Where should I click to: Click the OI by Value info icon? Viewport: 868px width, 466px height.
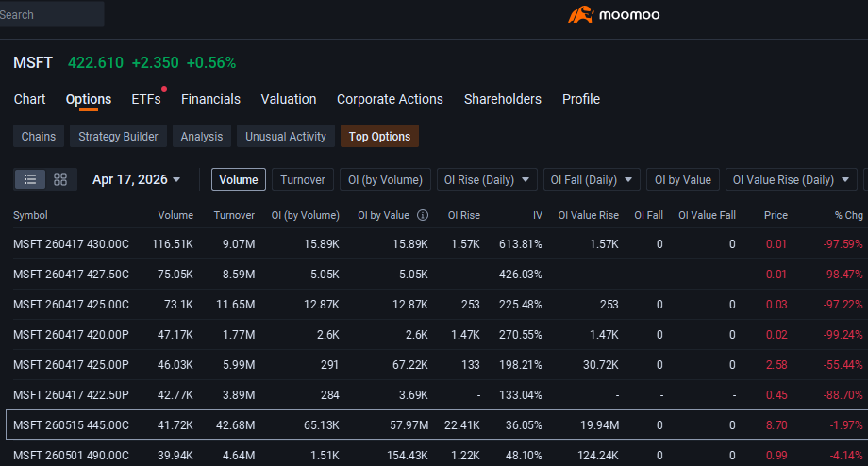423,215
